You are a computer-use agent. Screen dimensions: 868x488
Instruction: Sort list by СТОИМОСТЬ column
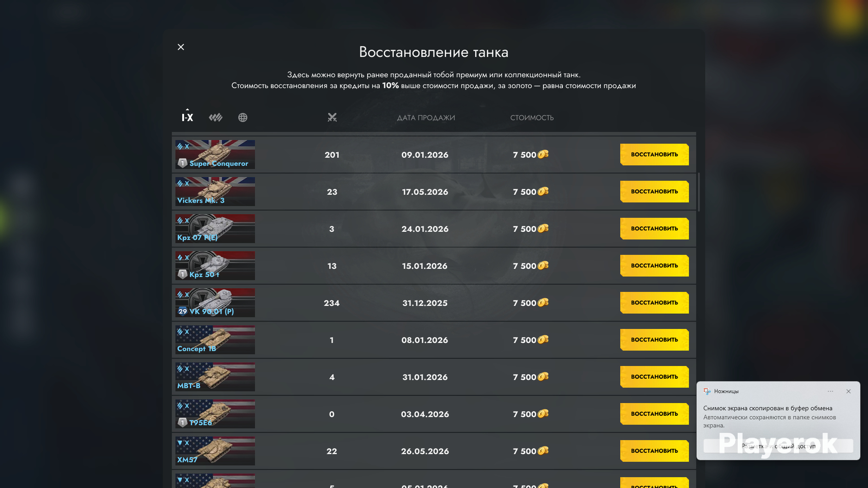pos(532,118)
